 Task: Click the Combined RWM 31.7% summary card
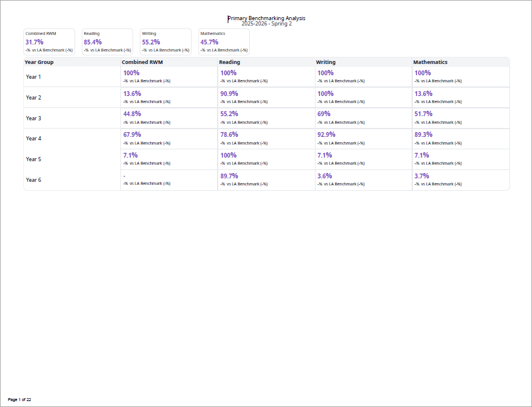tap(49, 41)
